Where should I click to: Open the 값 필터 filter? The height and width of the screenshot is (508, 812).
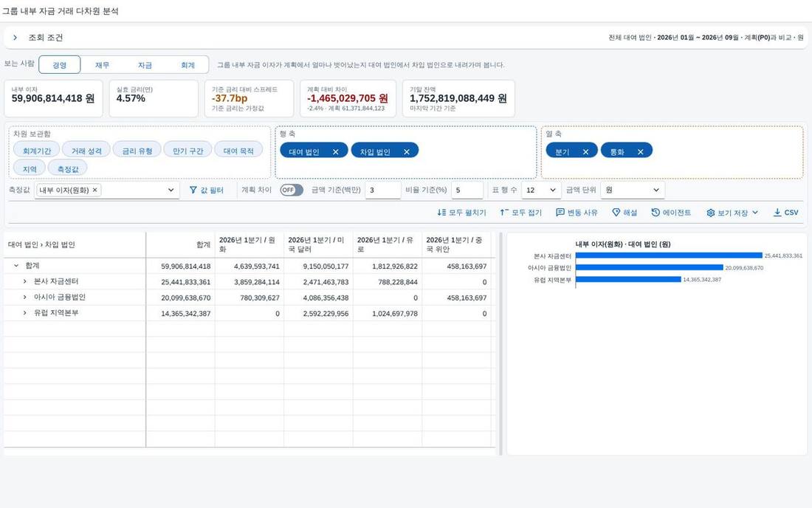click(207, 190)
